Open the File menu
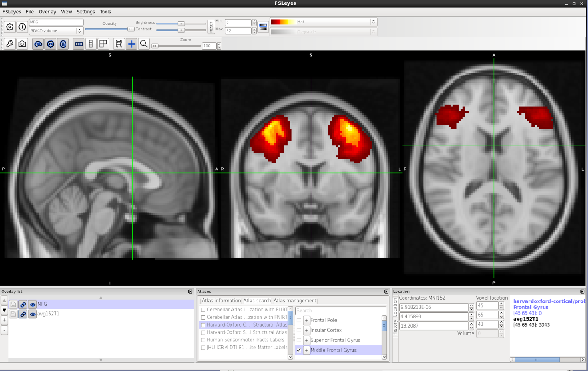588x371 pixels. pos(30,12)
